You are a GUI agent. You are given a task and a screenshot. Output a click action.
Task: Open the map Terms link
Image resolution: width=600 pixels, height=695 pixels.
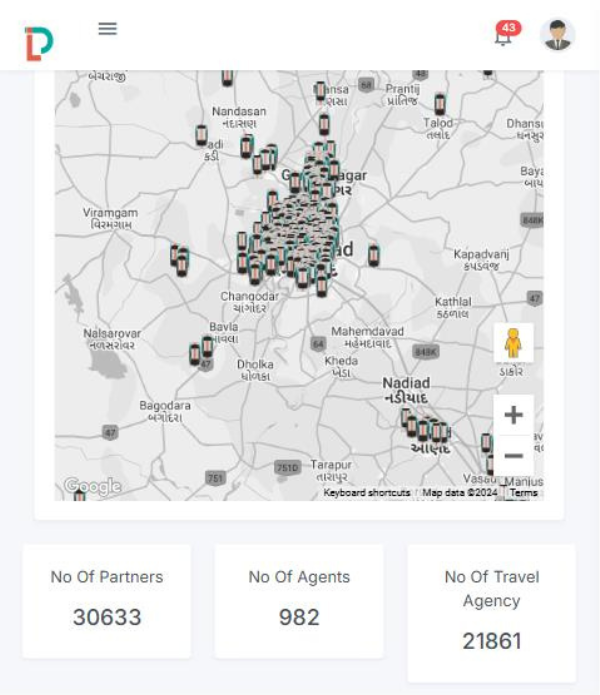[x=523, y=493]
